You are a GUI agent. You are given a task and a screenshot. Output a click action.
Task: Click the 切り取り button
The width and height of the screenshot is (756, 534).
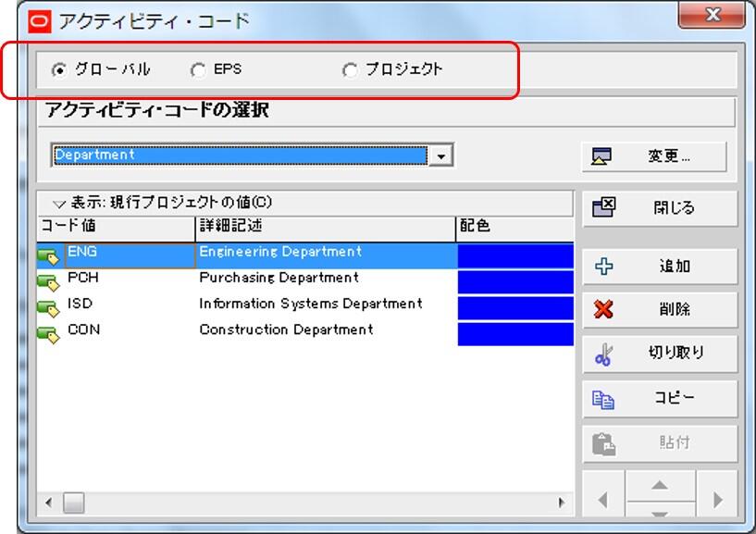[660, 354]
